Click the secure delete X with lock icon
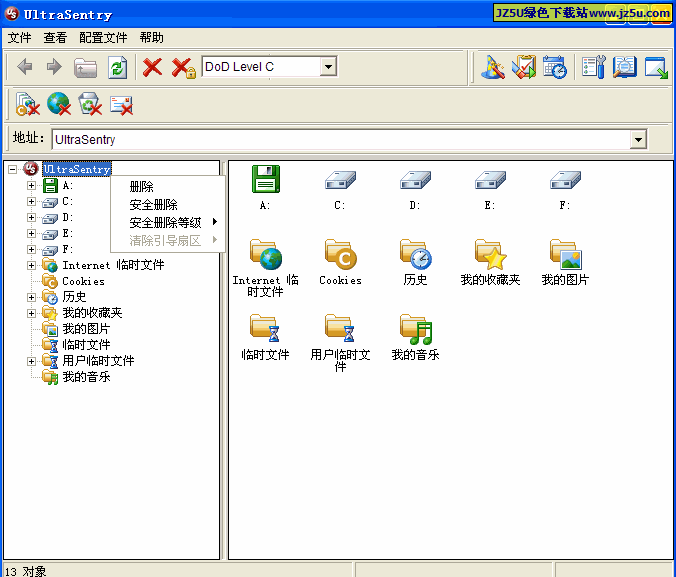The height and width of the screenshot is (577, 676). [183, 68]
